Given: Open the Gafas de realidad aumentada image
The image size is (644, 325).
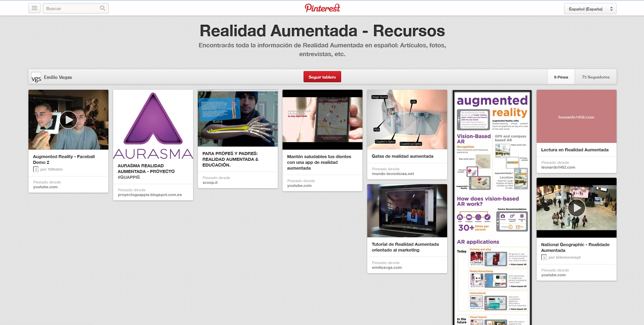Looking at the screenshot, I should 407,119.
